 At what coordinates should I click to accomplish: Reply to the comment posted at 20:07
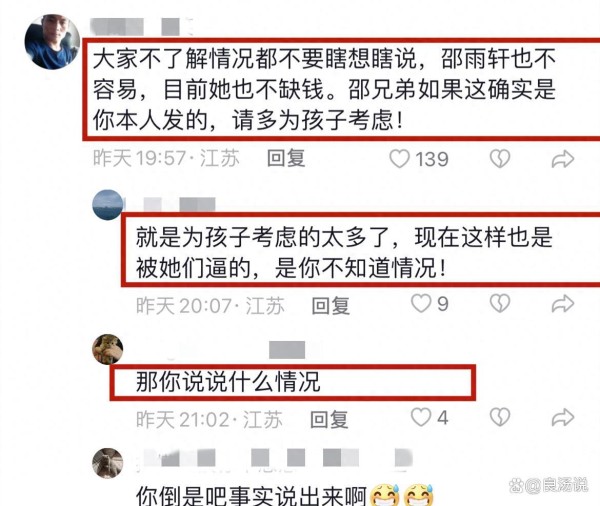[331, 305]
